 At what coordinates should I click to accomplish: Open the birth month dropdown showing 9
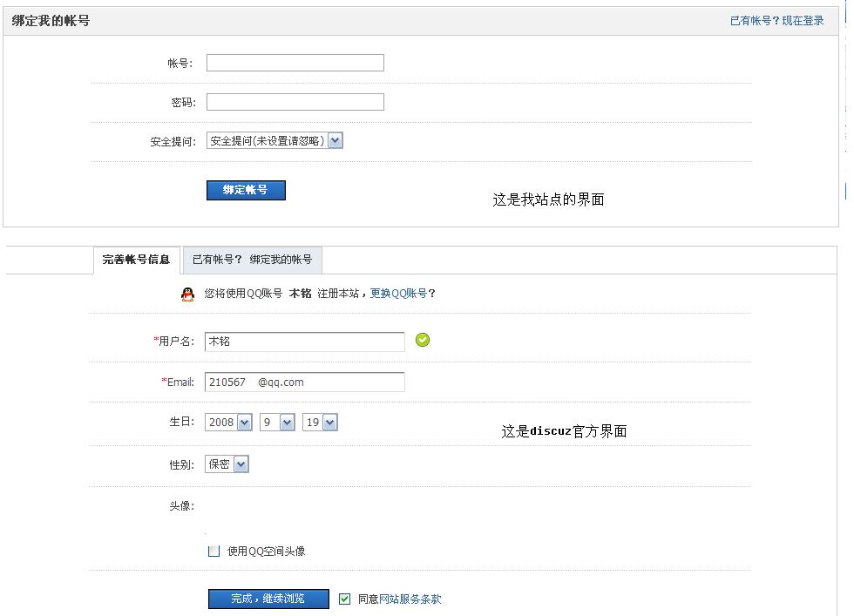pos(279,422)
